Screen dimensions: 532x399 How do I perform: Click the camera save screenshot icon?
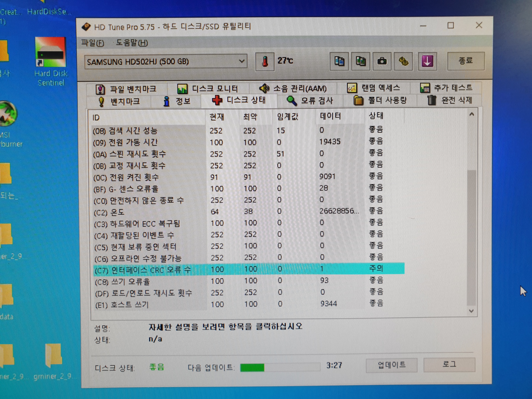coord(382,61)
